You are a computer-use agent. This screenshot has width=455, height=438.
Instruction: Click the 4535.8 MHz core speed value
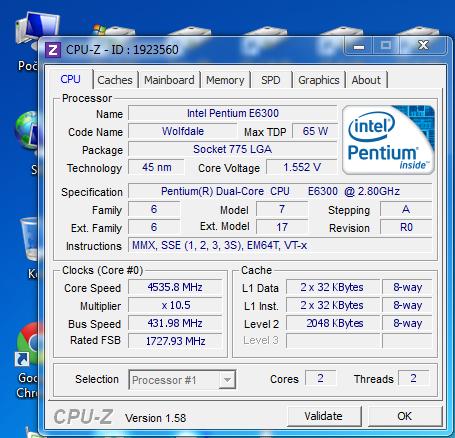point(175,287)
